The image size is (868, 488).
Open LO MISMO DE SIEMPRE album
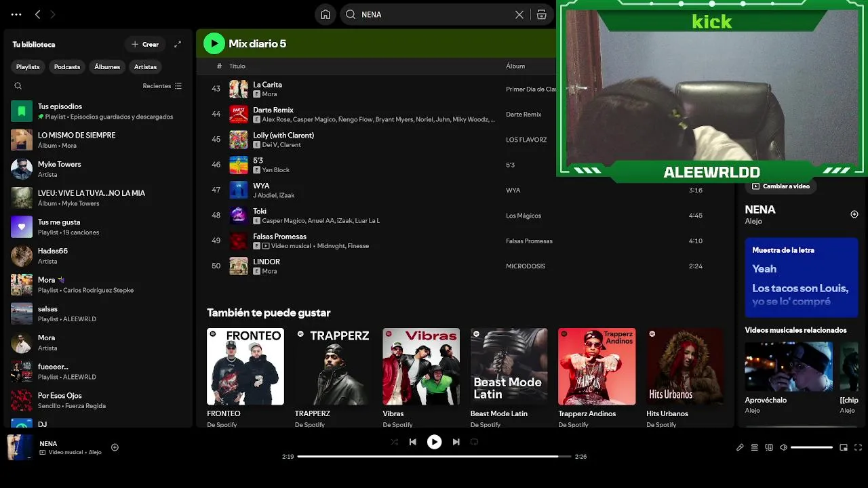[x=98, y=140]
